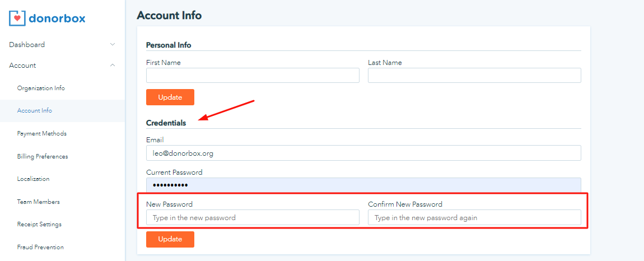The width and height of the screenshot is (644, 261).
Task: Expand the Dashboard menu chevron
Action: pos(113,44)
